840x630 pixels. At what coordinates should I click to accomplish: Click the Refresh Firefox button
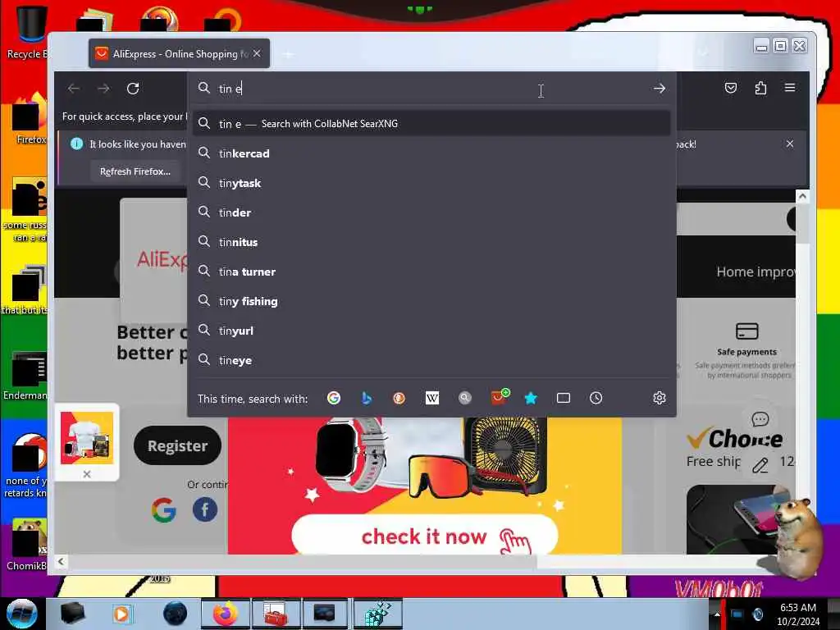[135, 171]
